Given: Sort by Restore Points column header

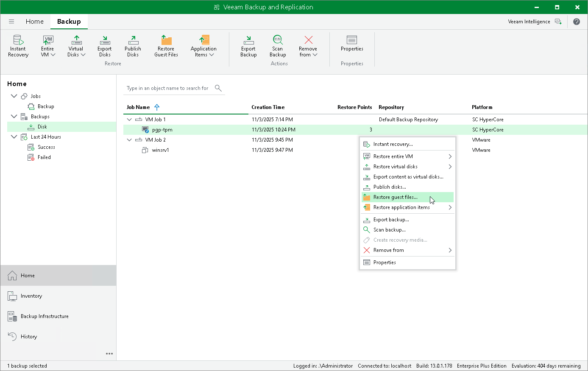Looking at the screenshot, I should (354, 107).
